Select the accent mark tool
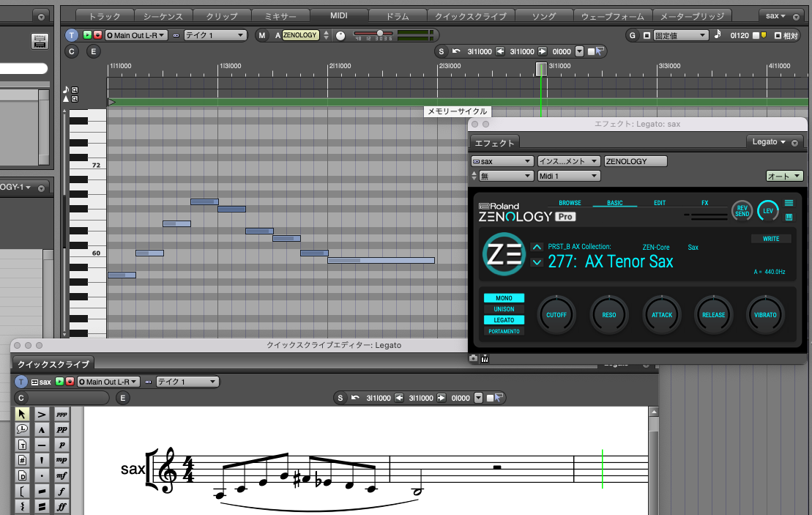The width and height of the screenshot is (812, 515). click(42, 414)
